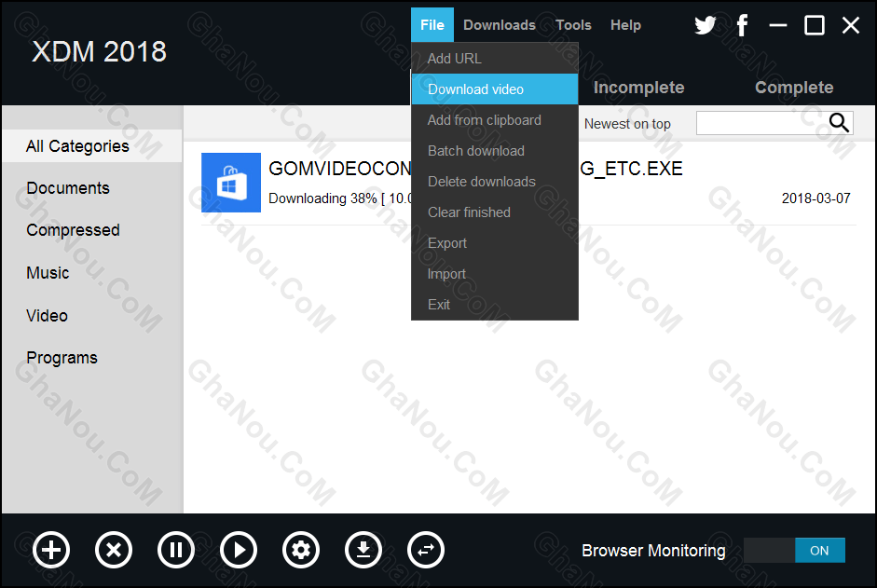Open the Twitter page icon
Screen dimensions: 877x588
[706, 25]
